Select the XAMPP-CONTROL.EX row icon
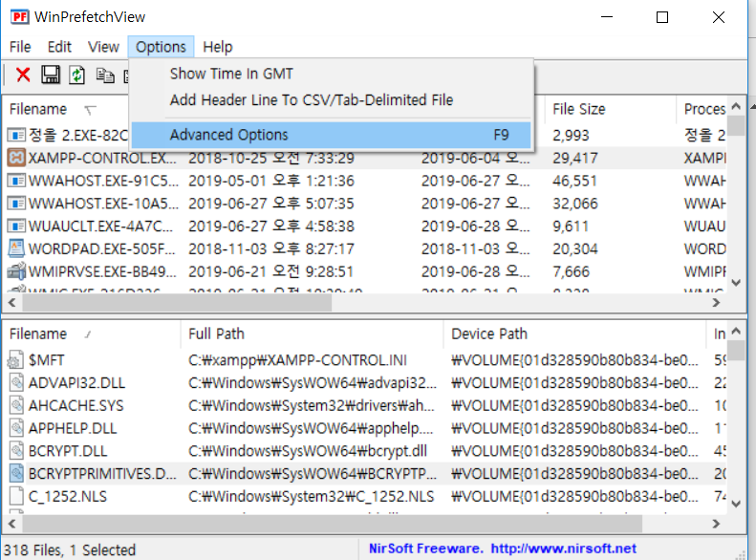Image resolution: width=756 pixels, height=560 pixels. click(16, 158)
